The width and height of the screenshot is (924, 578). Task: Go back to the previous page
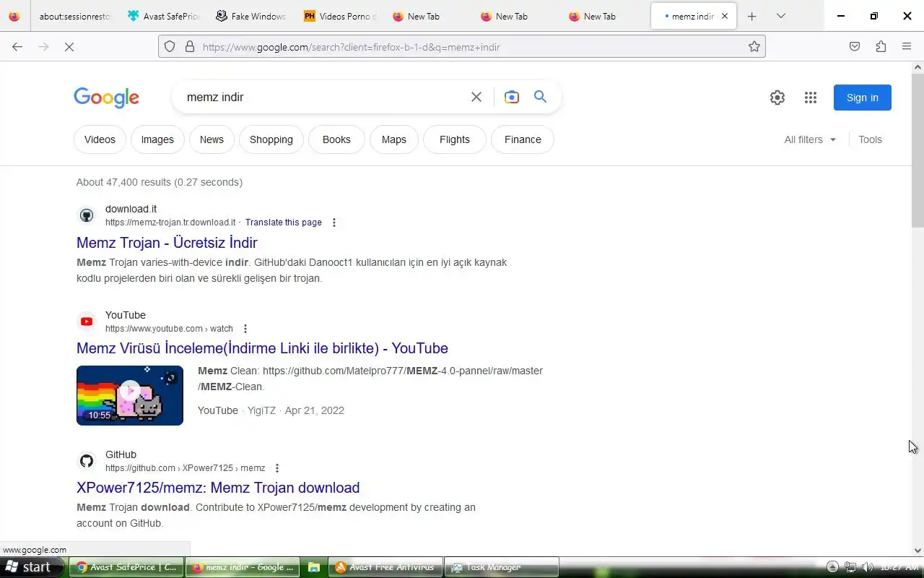click(17, 47)
